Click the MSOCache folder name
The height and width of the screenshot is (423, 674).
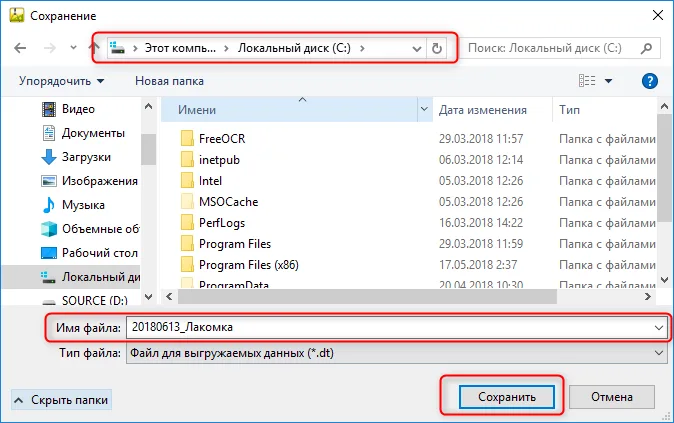(x=229, y=202)
